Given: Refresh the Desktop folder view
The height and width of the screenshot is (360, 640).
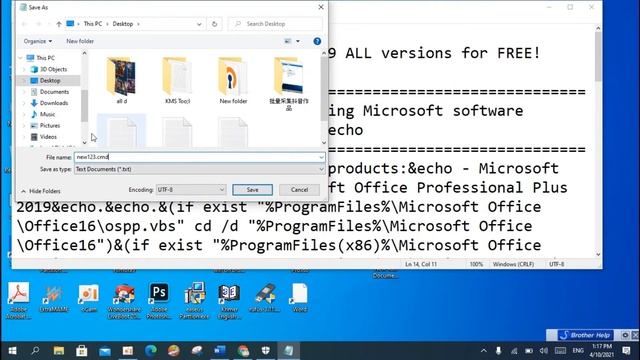Looking at the screenshot, I should tap(214, 24).
